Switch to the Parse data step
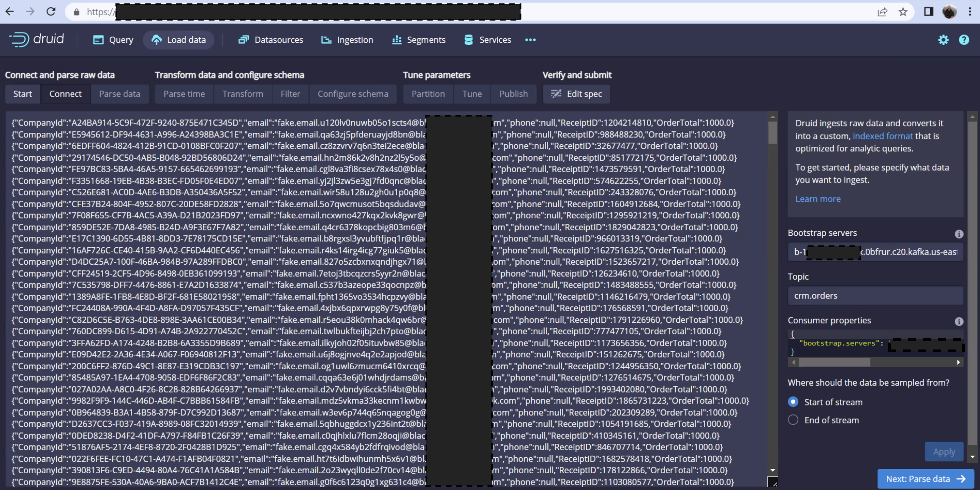Image resolution: width=980 pixels, height=490 pixels. 119,94
